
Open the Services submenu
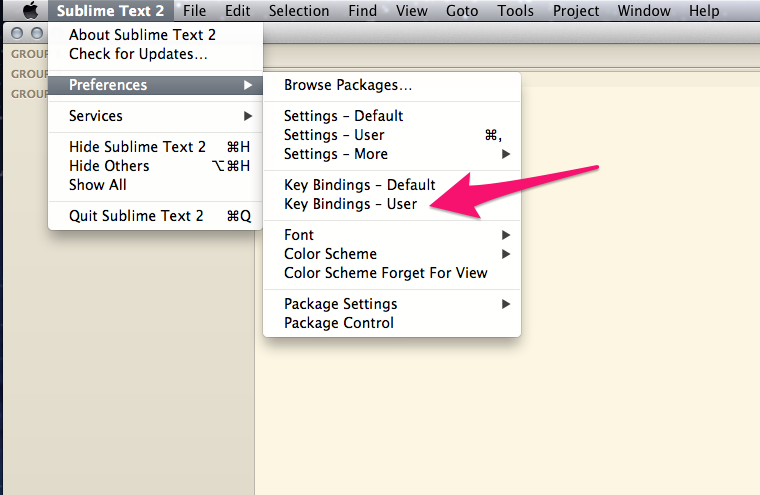click(x=96, y=116)
